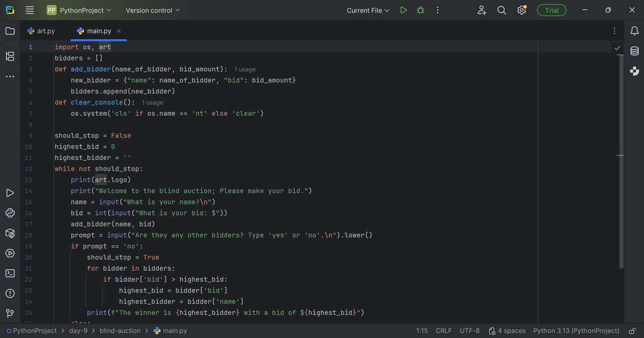Screen dimensions: 644x338
Task: Open the main hamburger menu
Action: click(30, 10)
